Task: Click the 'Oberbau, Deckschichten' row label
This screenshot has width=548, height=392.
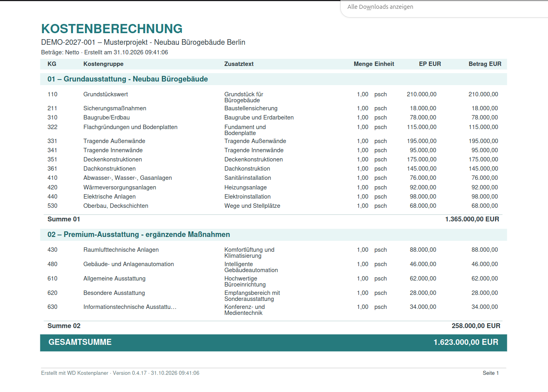Action: tap(116, 206)
